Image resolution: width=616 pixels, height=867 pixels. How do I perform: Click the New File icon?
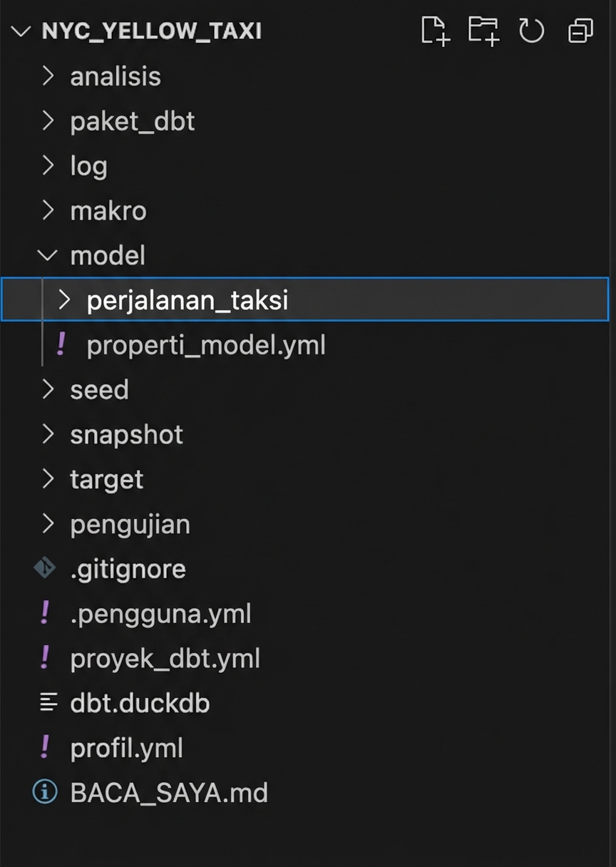point(435,31)
